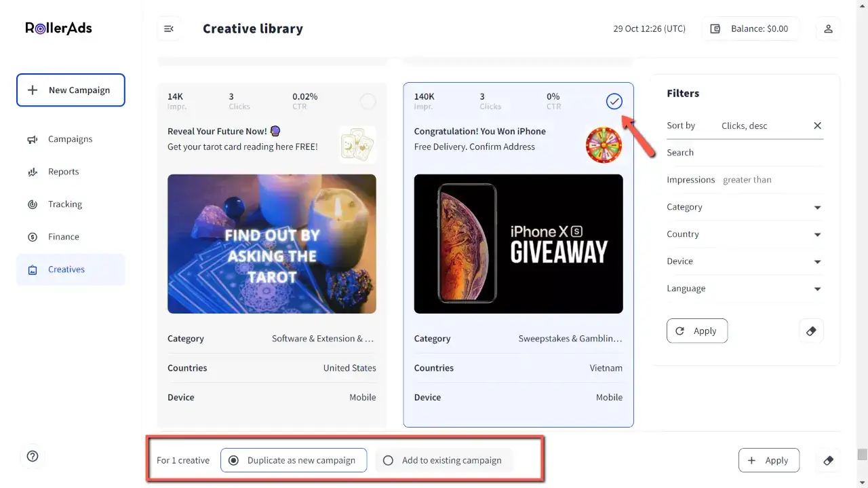The height and width of the screenshot is (488, 868).
Task: Click the eraser icon in bottom bar
Action: (828, 460)
